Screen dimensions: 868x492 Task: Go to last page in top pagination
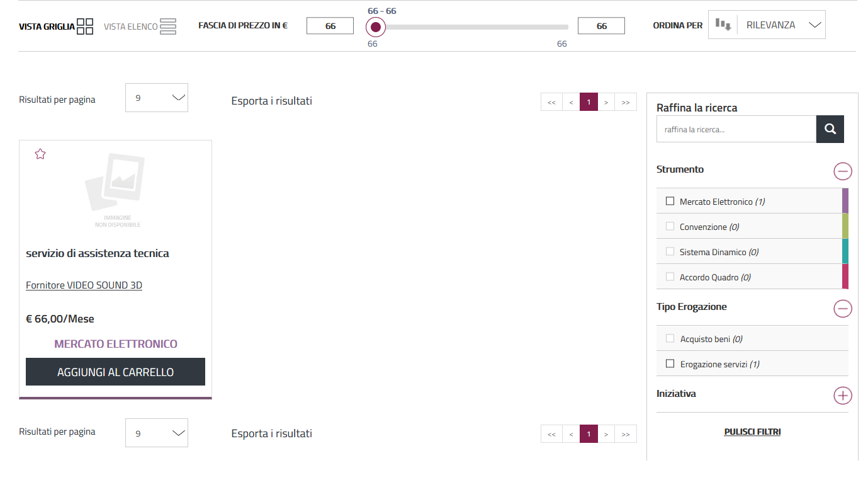[x=625, y=102]
